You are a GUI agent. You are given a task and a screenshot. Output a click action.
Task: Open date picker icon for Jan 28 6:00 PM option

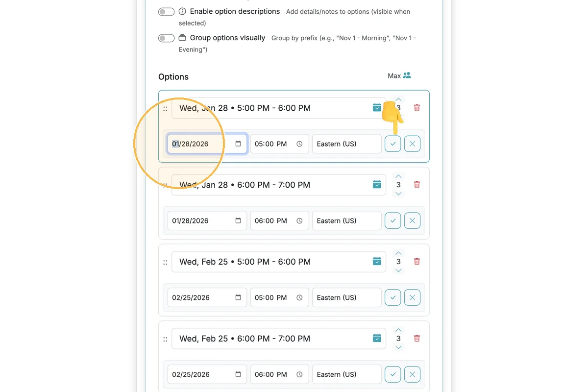[x=238, y=221]
